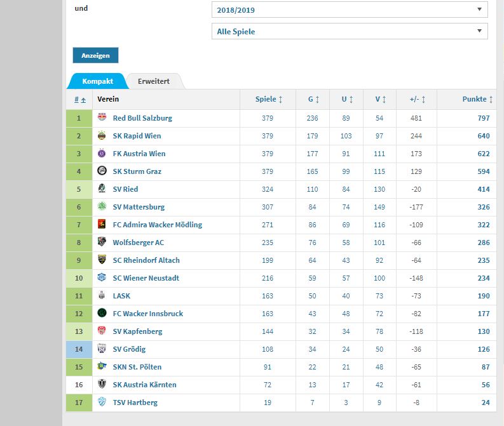This screenshot has height=426, width=504.
Task: Sort table by rank # column
Action: [x=79, y=100]
